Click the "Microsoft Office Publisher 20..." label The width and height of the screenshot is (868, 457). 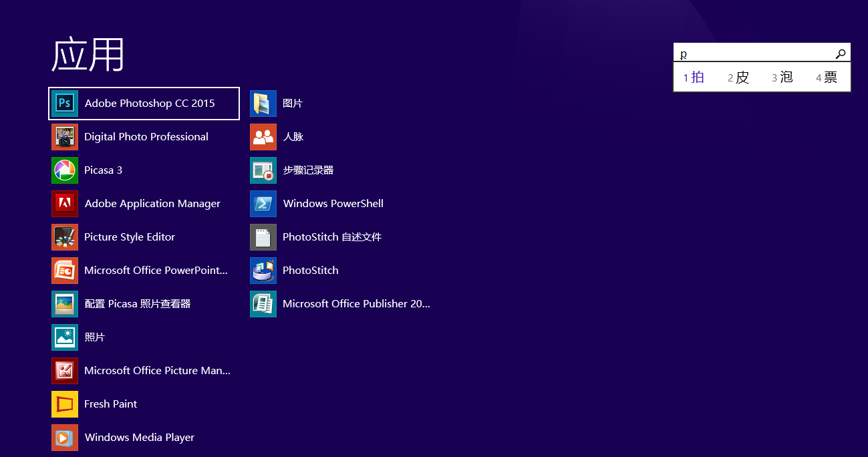click(356, 304)
